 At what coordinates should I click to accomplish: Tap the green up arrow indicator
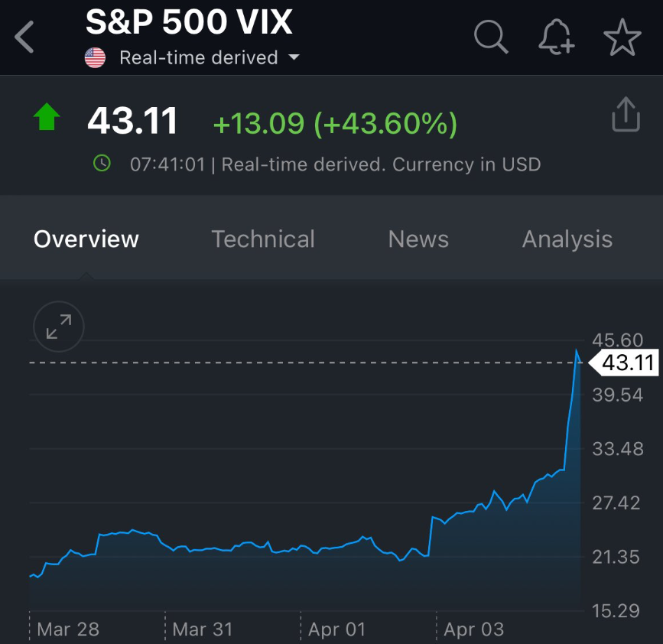point(47,119)
